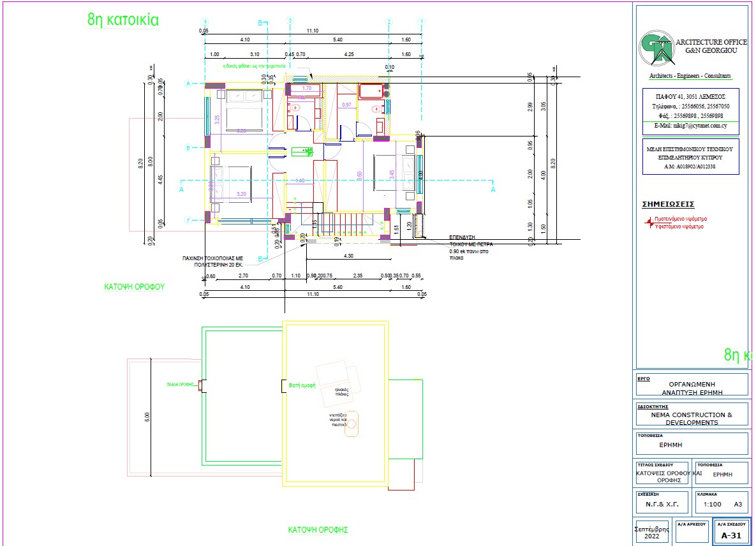756x546 pixels.
Task: Click the '4.30' dimension below the staircase
Action: (348, 256)
